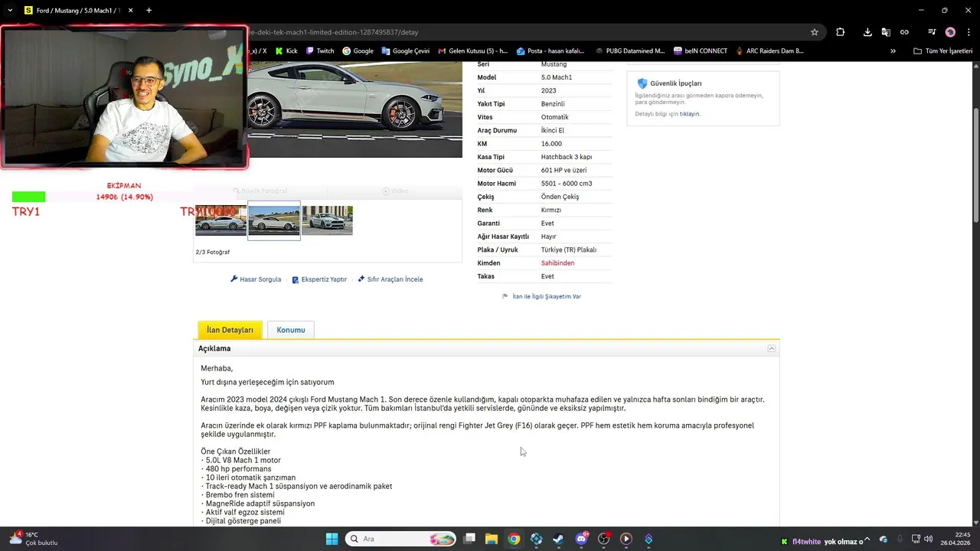Click the Güvenlik İpuçları shield icon
Image resolution: width=980 pixels, height=551 pixels.
click(x=642, y=83)
